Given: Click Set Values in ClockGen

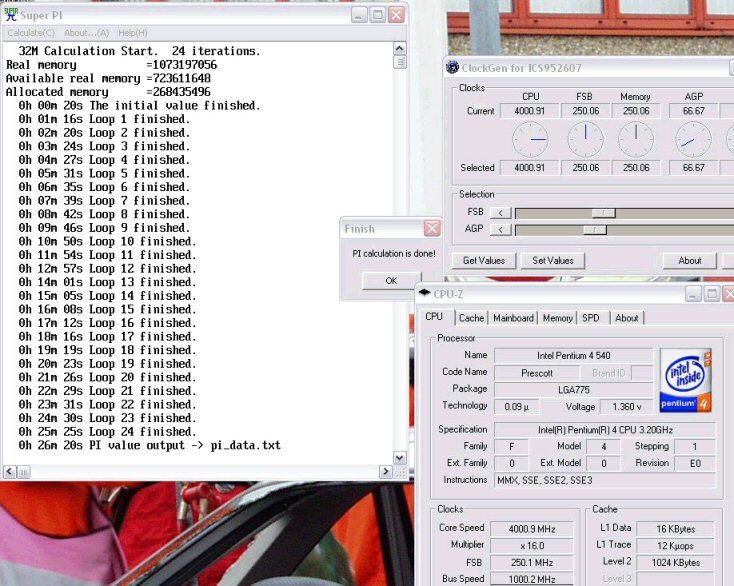Looking at the screenshot, I should click(553, 261).
